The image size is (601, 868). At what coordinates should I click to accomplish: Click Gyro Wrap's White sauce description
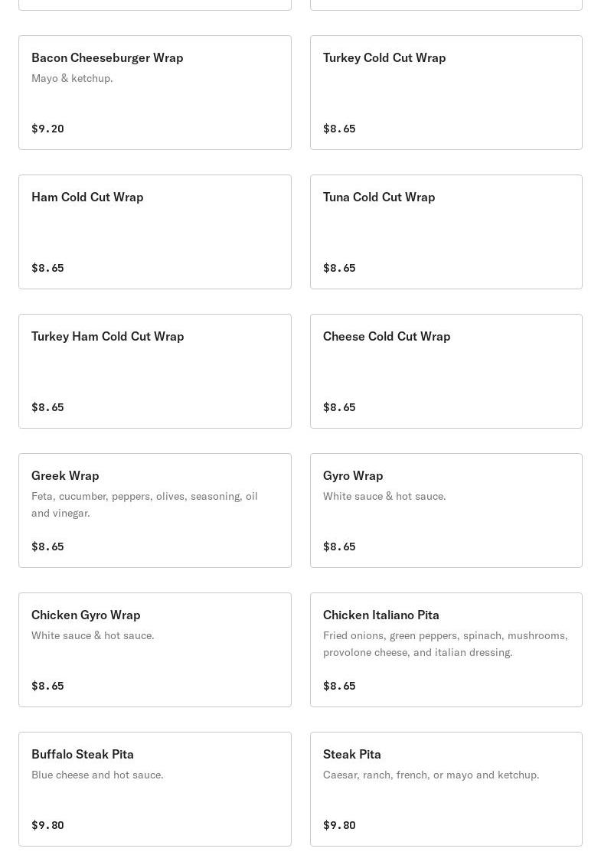(384, 496)
